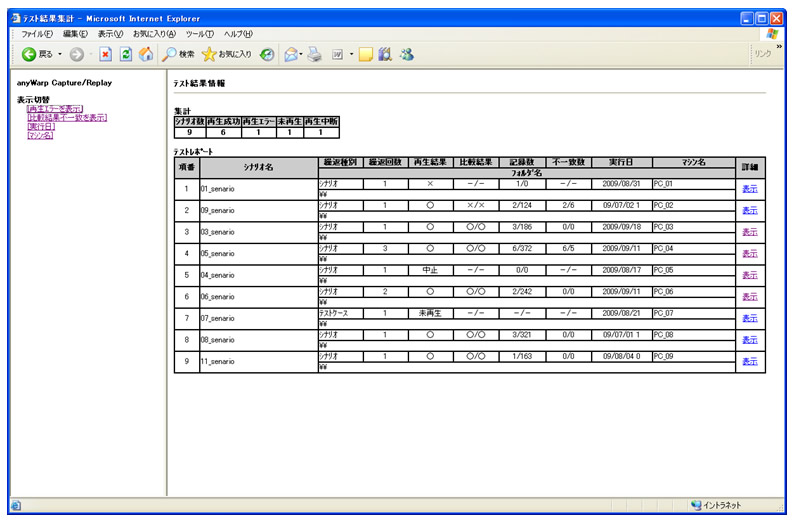This screenshot has width=795, height=523.
Task: Expand the Back button history dropdown arrow
Action: (60, 54)
